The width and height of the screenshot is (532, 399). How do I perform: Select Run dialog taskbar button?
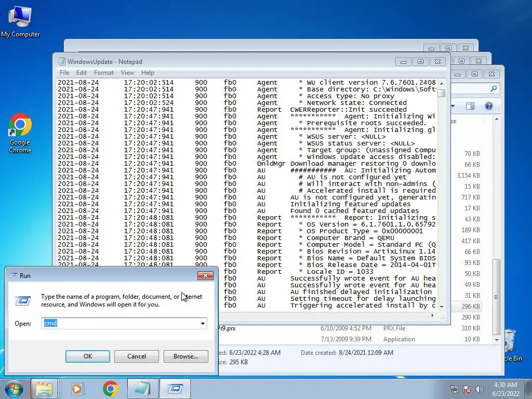tap(175, 389)
